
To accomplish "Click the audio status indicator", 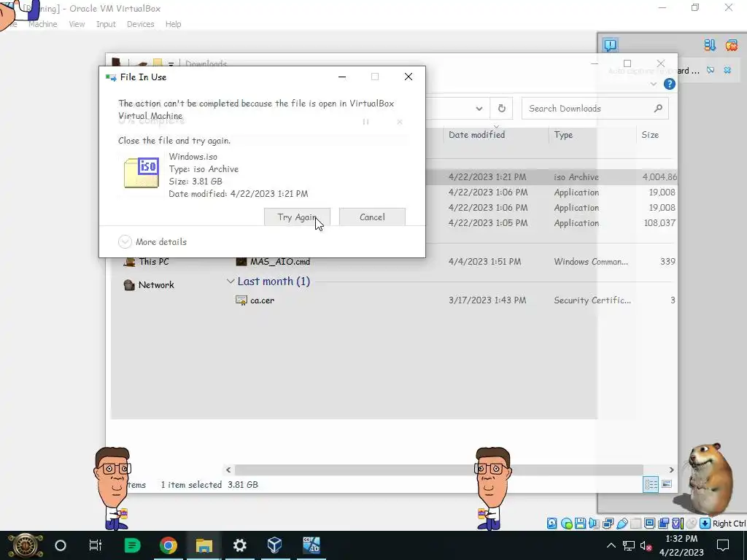I will click(594, 524).
